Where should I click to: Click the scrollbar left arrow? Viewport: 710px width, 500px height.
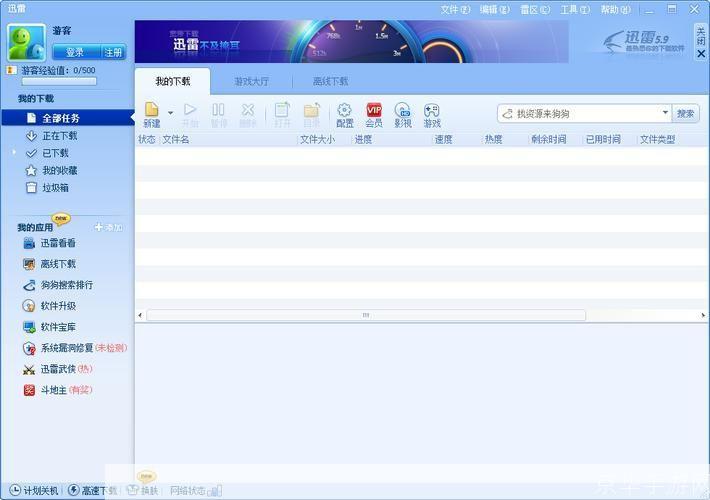click(140, 315)
